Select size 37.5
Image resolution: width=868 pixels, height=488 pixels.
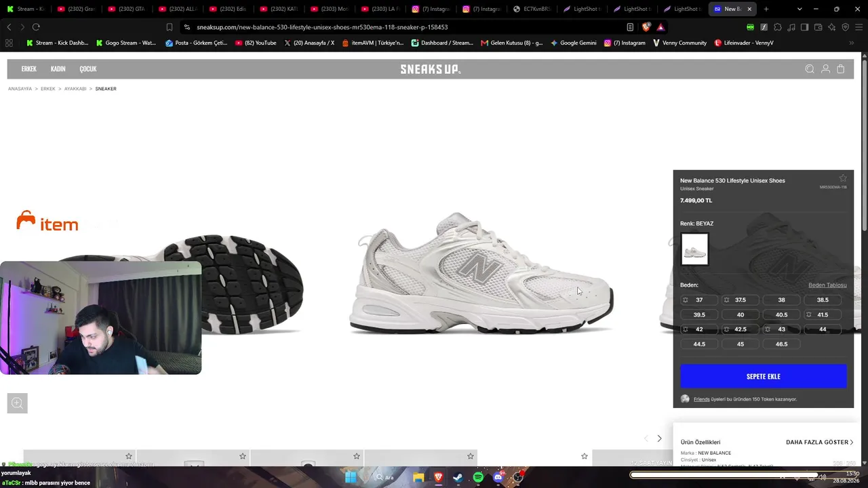pyautogui.click(x=741, y=300)
